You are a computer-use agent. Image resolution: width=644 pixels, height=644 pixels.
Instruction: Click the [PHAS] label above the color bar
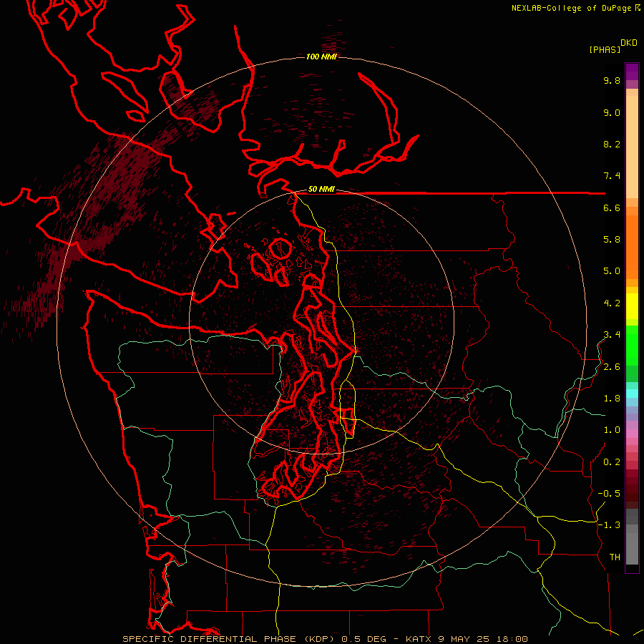click(x=605, y=49)
